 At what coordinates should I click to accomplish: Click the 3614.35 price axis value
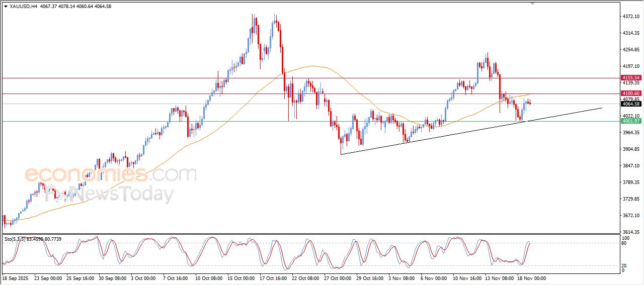[630, 232]
